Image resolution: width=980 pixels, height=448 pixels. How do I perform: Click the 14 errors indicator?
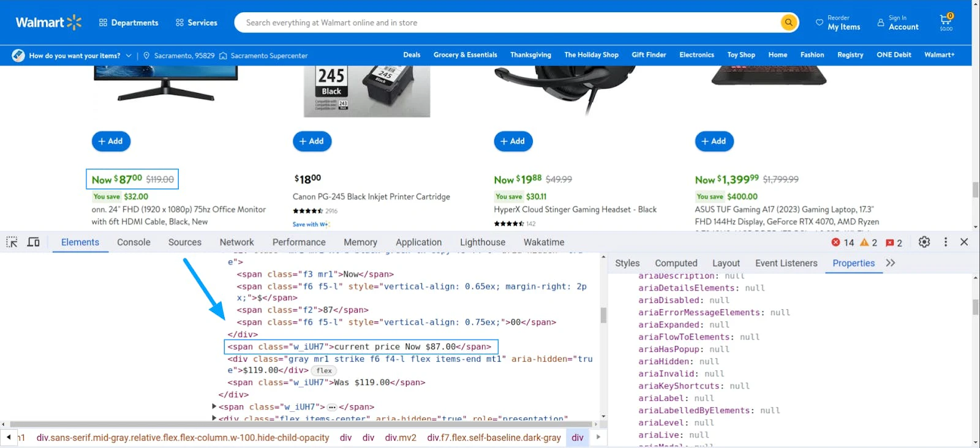click(843, 242)
